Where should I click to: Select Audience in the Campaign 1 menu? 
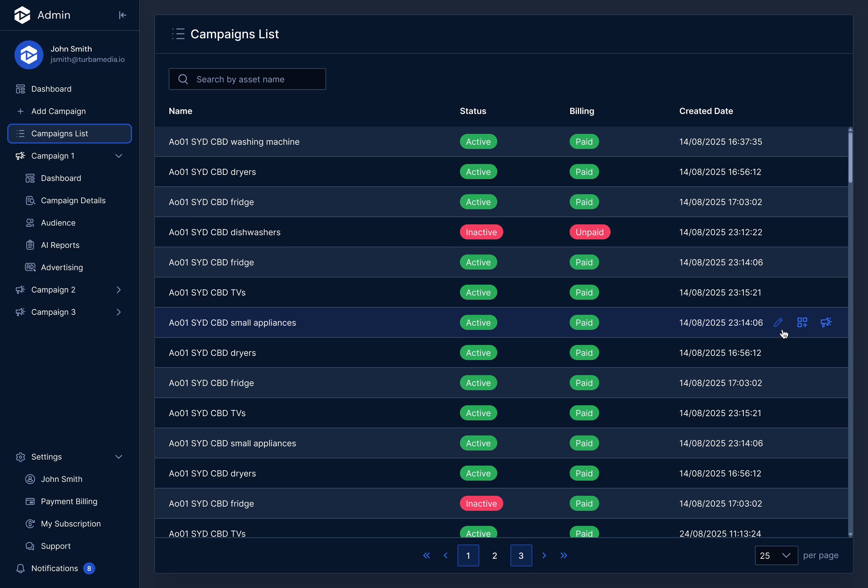[x=58, y=222]
